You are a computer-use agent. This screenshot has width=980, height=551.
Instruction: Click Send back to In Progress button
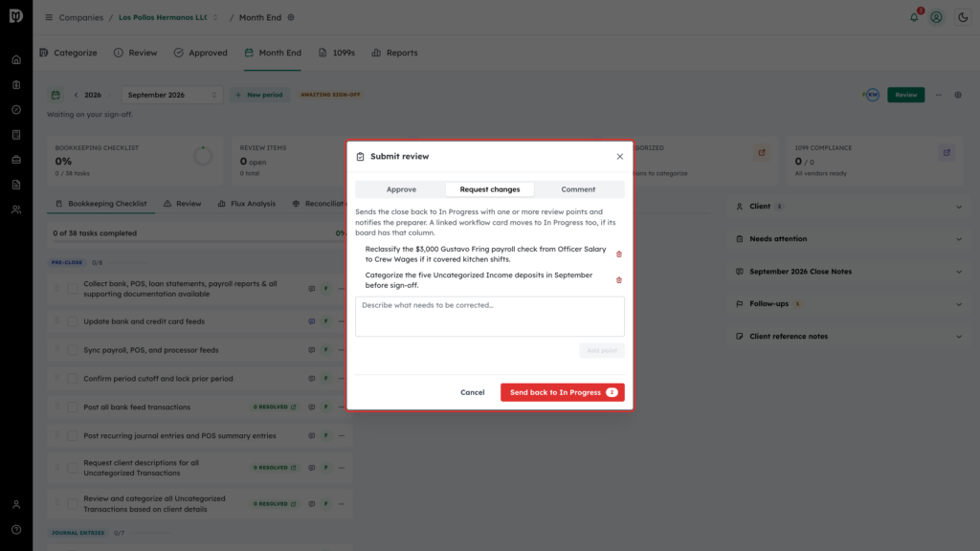click(562, 392)
